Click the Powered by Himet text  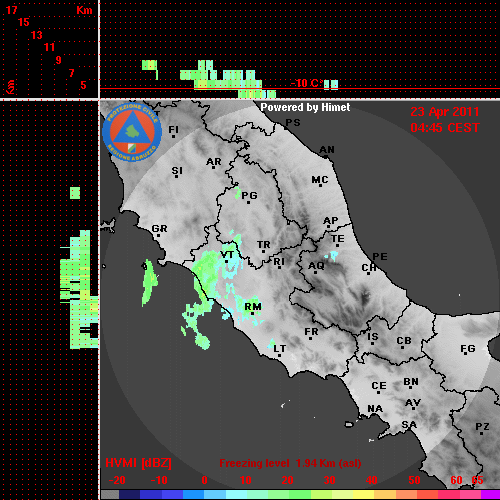pos(305,107)
